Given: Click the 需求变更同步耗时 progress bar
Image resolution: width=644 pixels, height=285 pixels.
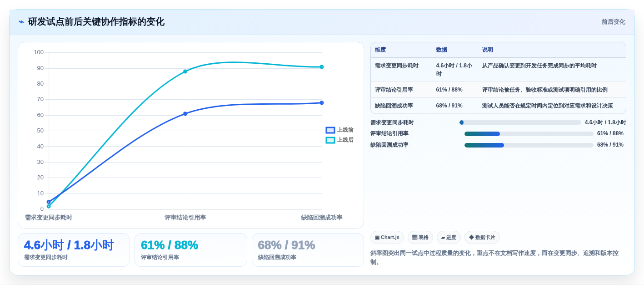Looking at the screenshot, I should (x=520, y=122).
